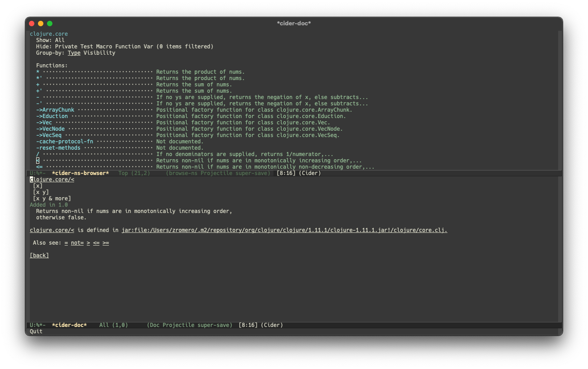The height and width of the screenshot is (369, 588).
Task: Click the *cider-doc* buffer name in mode line
Action: coord(69,325)
